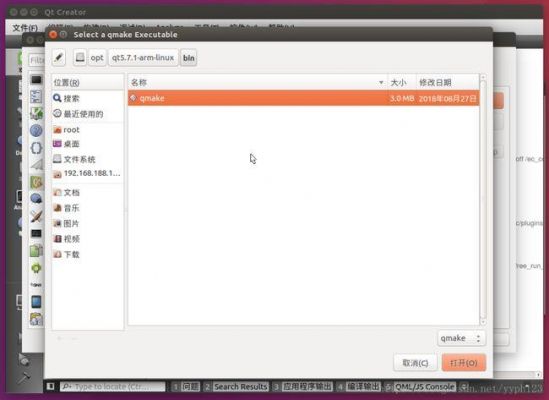Open 文件(F) menu in Qt Creator
549x400 pixels.
[25, 28]
